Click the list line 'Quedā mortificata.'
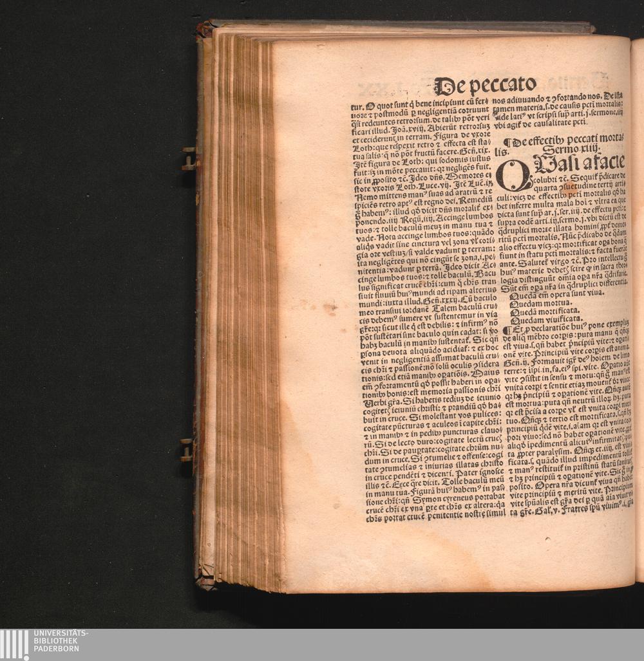 click(x=546, y=312)
